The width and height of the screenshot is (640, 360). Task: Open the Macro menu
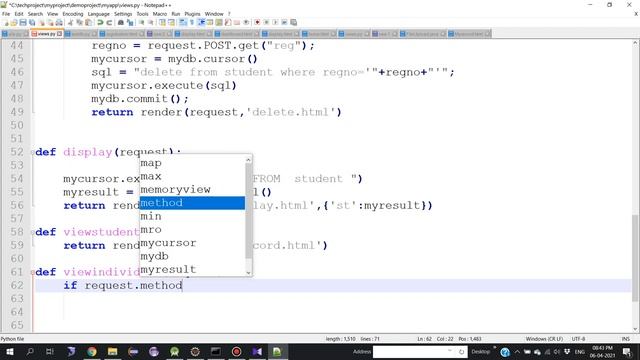160,14
